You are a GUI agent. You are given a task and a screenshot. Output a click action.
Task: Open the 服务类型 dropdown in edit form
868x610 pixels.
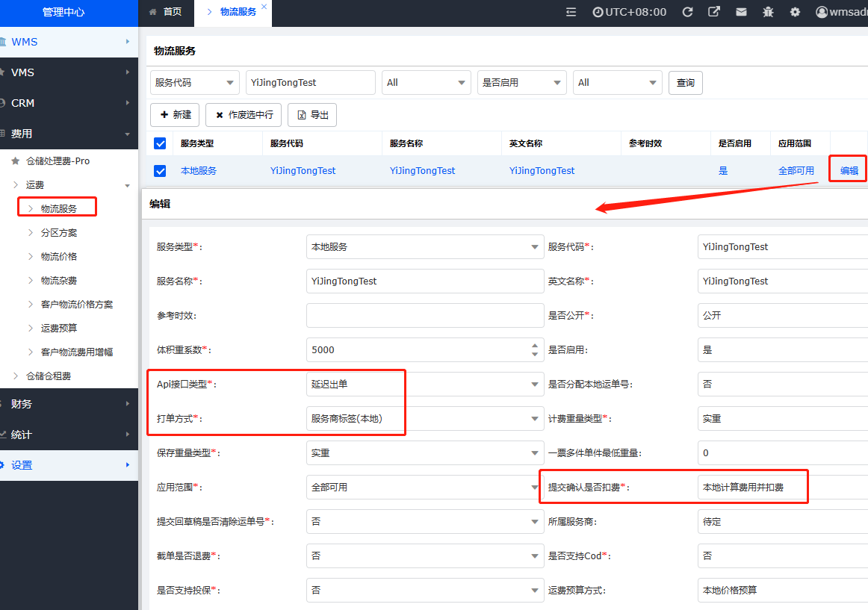(425, 247)
